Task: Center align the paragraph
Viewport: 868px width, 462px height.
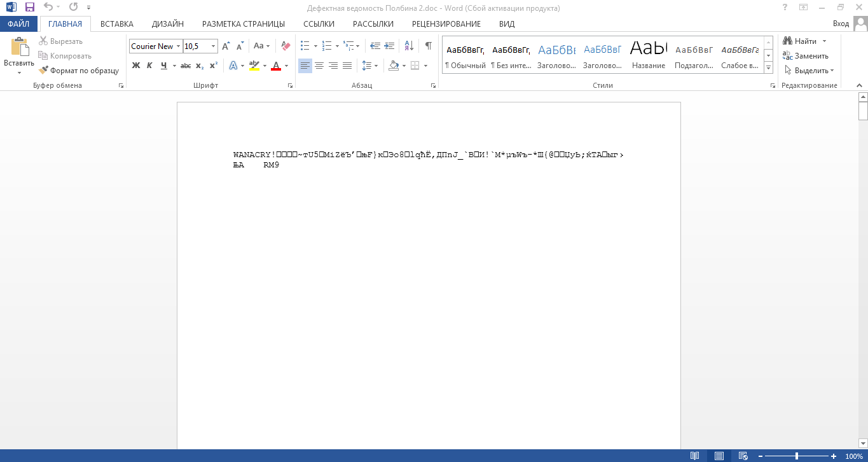Action: click(319, 66)
